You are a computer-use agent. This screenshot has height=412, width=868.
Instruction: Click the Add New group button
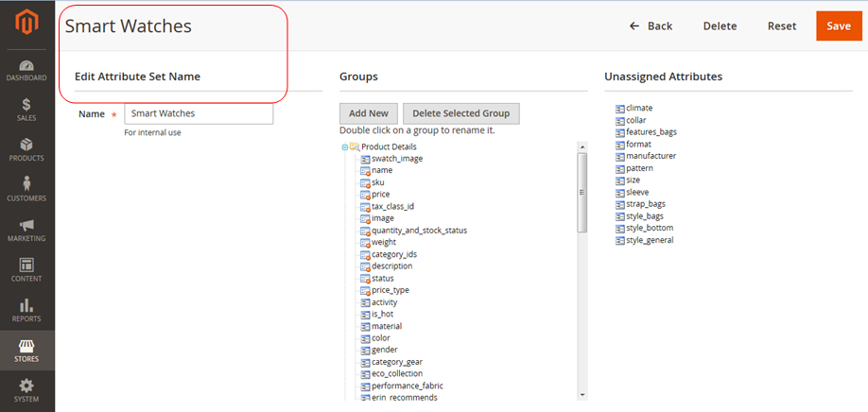pyautogui.click(x=369, y=113)
